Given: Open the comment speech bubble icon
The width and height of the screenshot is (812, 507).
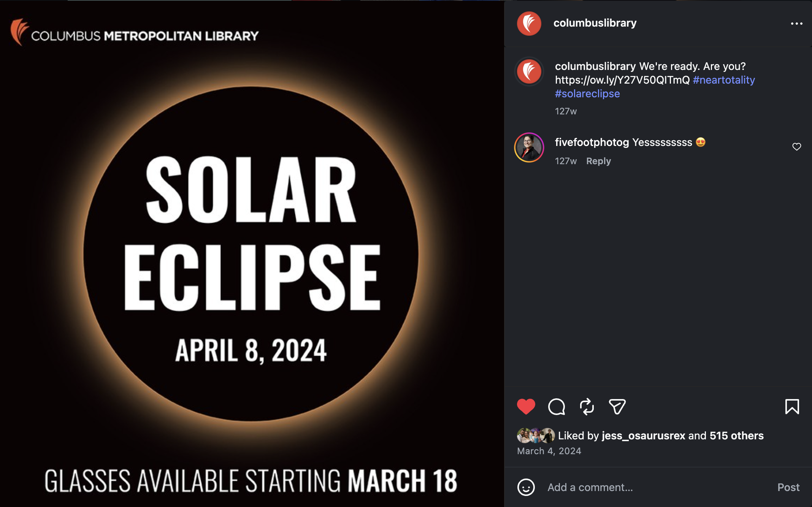Looking at the screenshot, I should click(557, 407).
